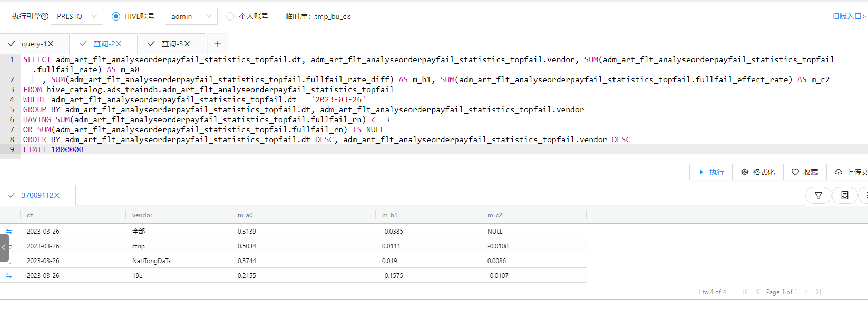Click the 旧版入口 link

(x=849, y=16)
